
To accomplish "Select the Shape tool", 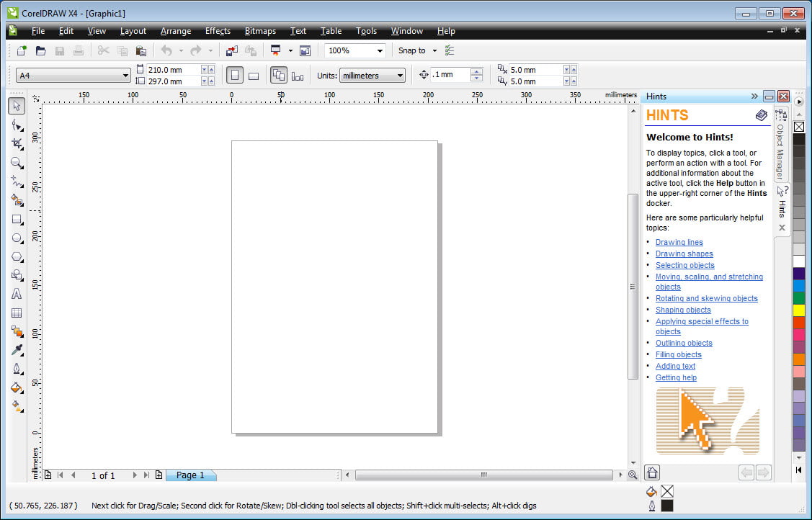I will point(17,125).
